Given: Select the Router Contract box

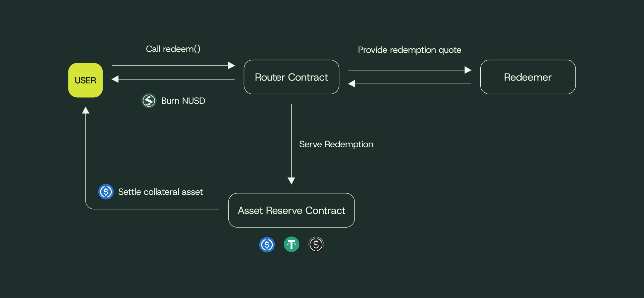Looking at the screenshot, I should (291, 77).
